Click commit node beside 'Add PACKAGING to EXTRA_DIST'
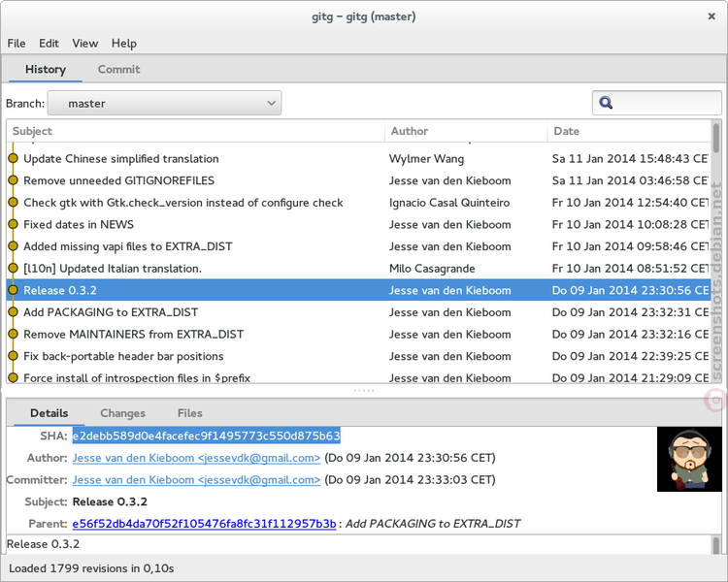Viewport: 728px width, 582px height. (13, 312)
